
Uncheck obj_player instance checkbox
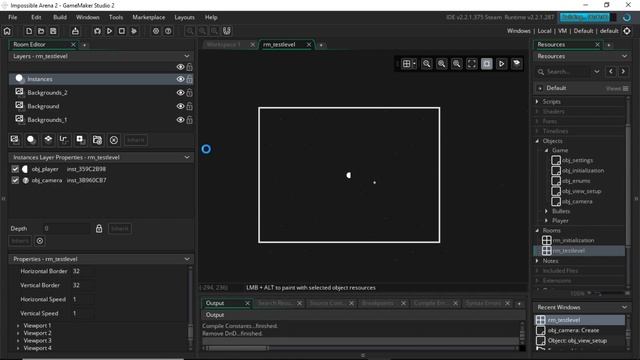[x=15, y=169]
